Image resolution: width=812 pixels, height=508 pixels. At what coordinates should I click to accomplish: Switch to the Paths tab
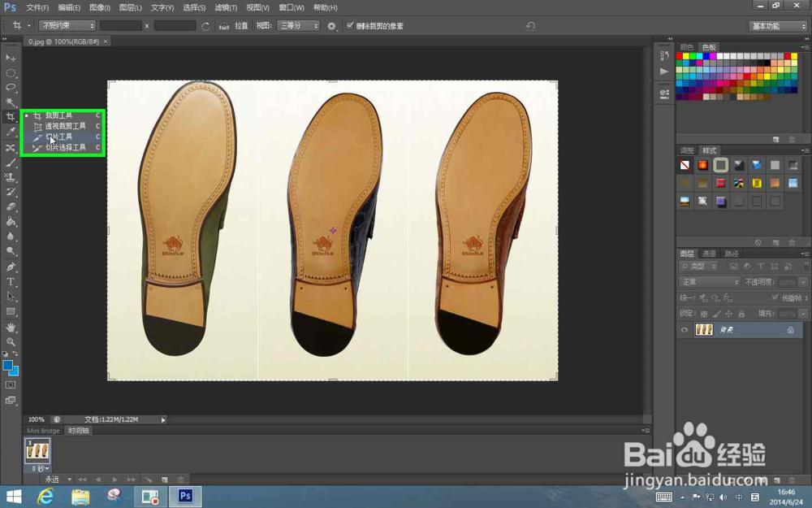click(x=732, y=254)
